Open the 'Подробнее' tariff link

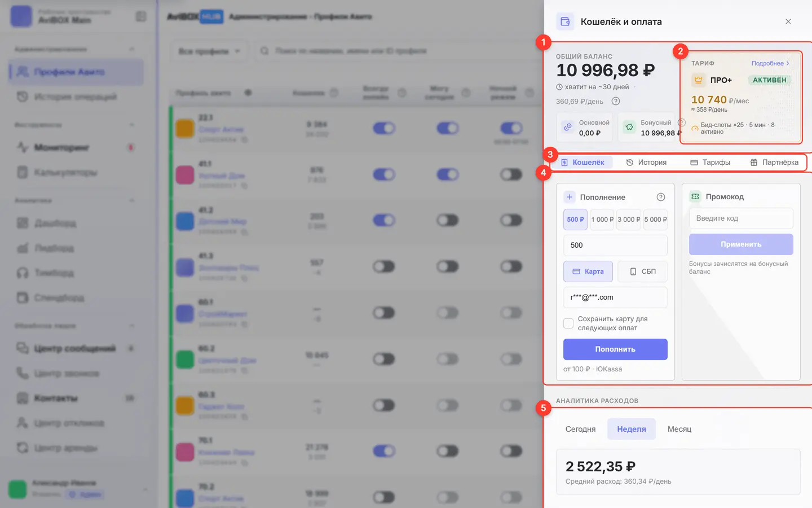pos(770,63)
